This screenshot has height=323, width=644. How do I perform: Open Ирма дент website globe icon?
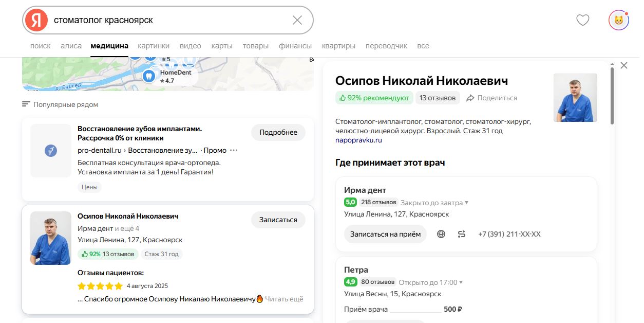[x=441, y=234]
